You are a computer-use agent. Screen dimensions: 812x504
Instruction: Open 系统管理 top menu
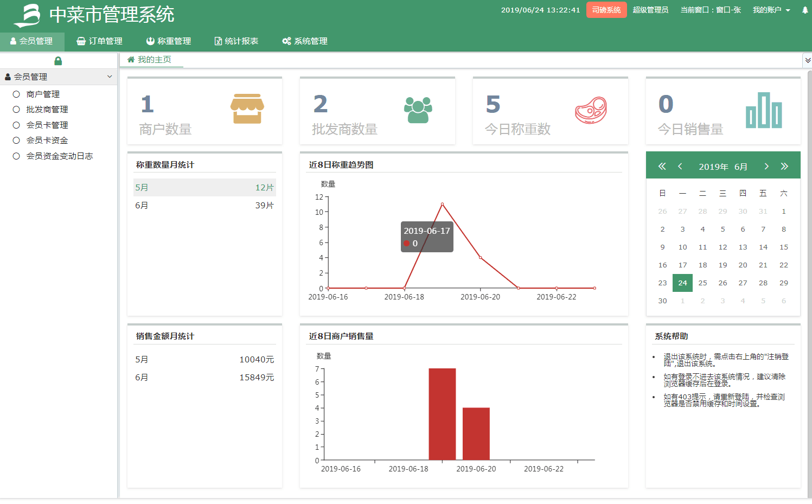[305, 41]
